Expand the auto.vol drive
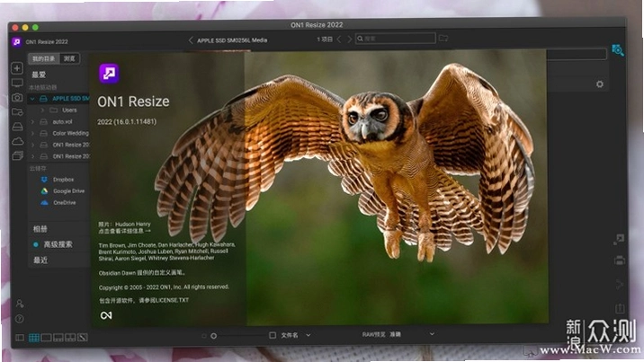This screenshot has width=644, height=362. 32,122
